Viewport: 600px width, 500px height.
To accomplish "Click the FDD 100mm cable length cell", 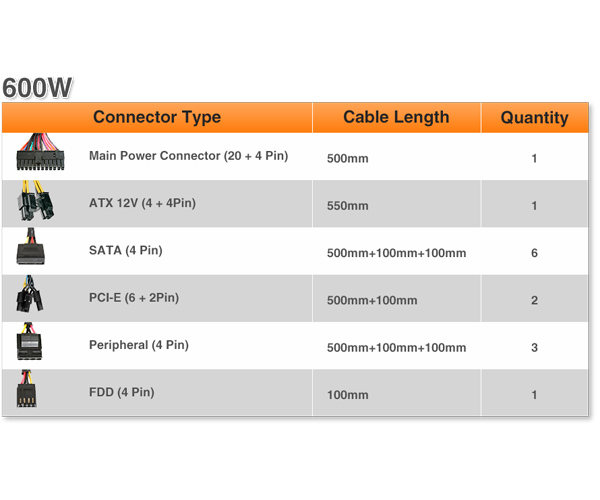I will 347,395.
